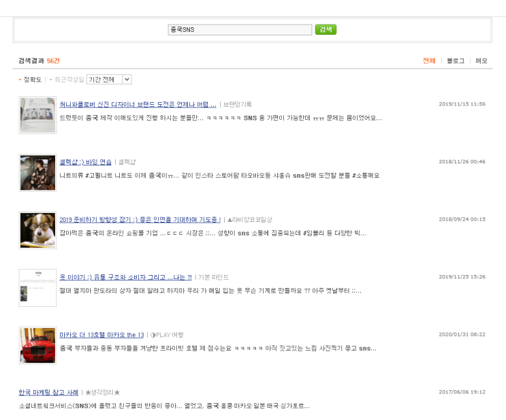Open the 옷 이야기 :) 유통 구조와 소비자 post
506x420 pixels.
[x=125, y=277]
